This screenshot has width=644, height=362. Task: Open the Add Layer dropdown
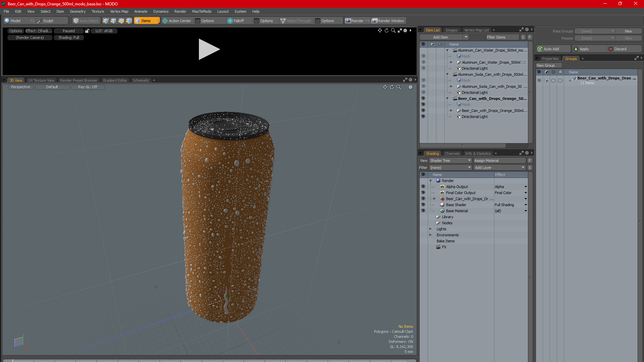499,168
